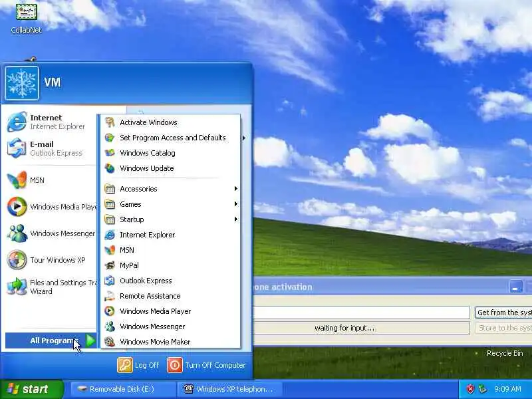Click Turn Off Computer button
Image resolution: width=532 pixels, height=399 pixels.
[x=206, y=365]
